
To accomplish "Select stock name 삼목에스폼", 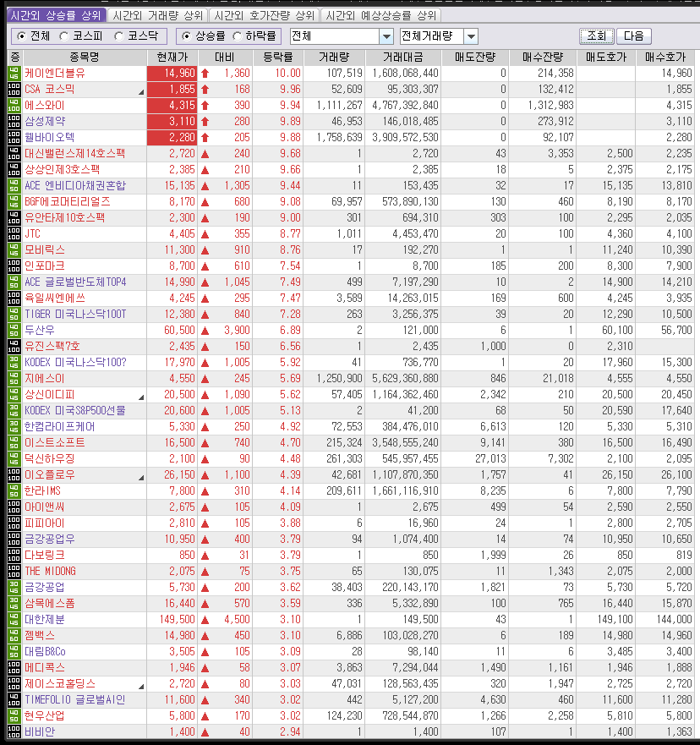I will tap(50, 604).
